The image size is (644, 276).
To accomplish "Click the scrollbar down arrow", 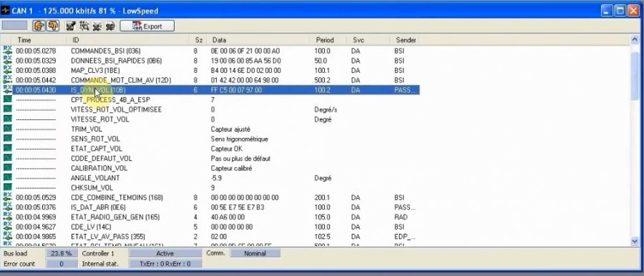I will [635, 242].
